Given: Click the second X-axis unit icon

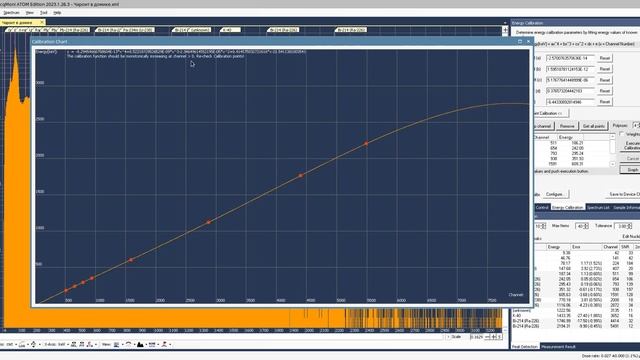Looking at the screenshot, I should coord(82,345).
